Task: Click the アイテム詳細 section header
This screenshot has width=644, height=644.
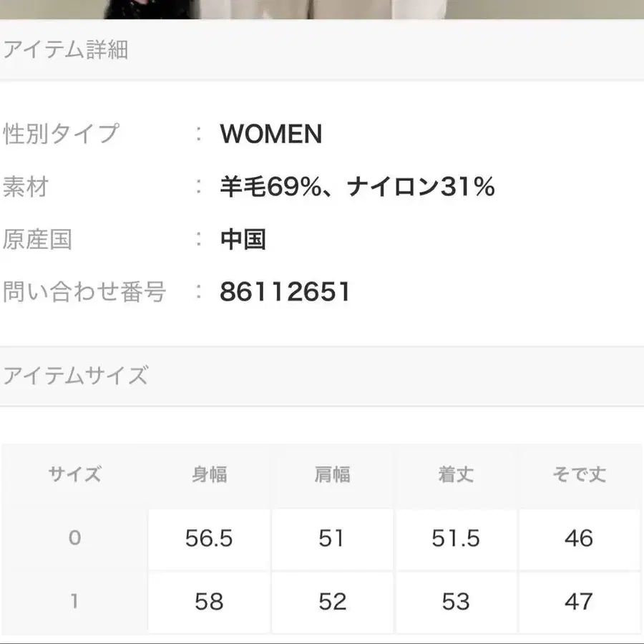Action: pos(66,50)
